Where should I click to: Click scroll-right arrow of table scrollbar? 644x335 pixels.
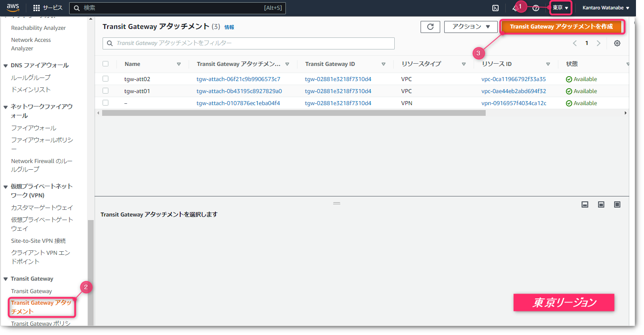626,113
